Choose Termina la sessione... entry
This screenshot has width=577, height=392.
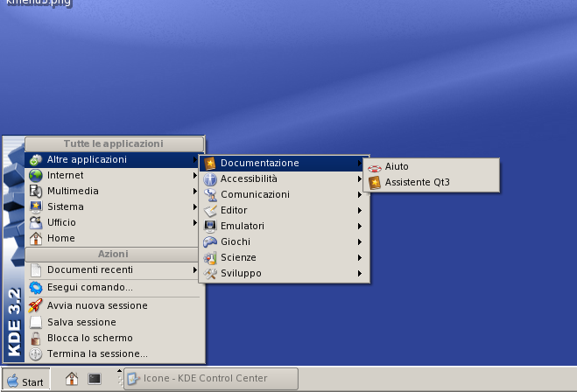[114, 354]
